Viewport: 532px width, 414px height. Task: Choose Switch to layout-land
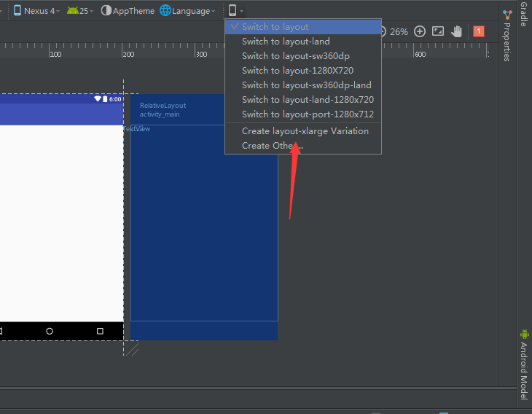[286, 42]
